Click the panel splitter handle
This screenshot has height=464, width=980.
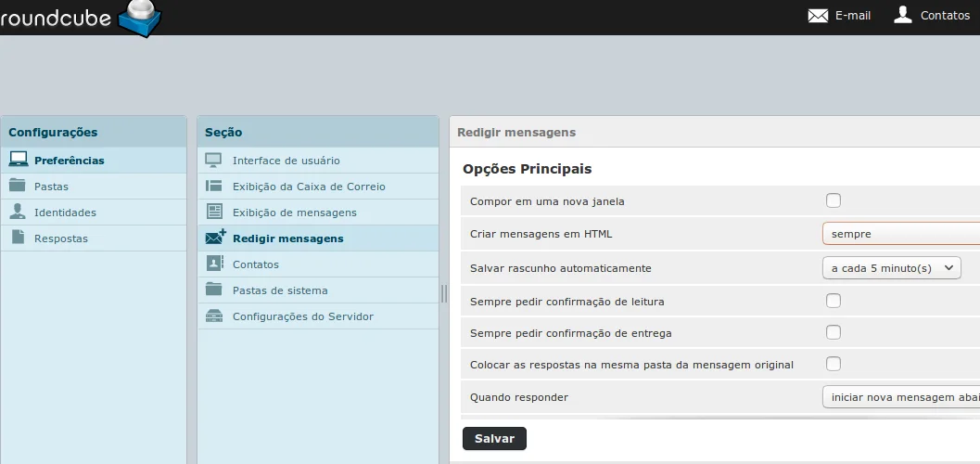point(444,293)
